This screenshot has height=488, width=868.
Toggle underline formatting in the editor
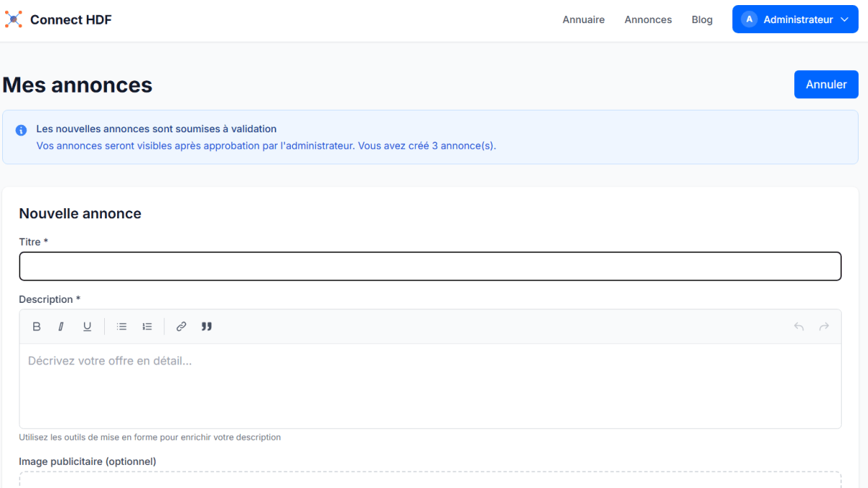87,326
